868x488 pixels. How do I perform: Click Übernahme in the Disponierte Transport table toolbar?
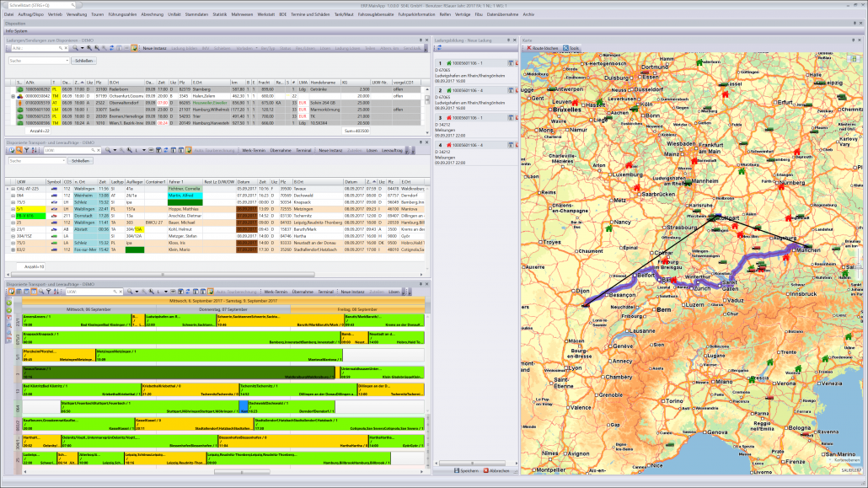(x=279, y=149)
